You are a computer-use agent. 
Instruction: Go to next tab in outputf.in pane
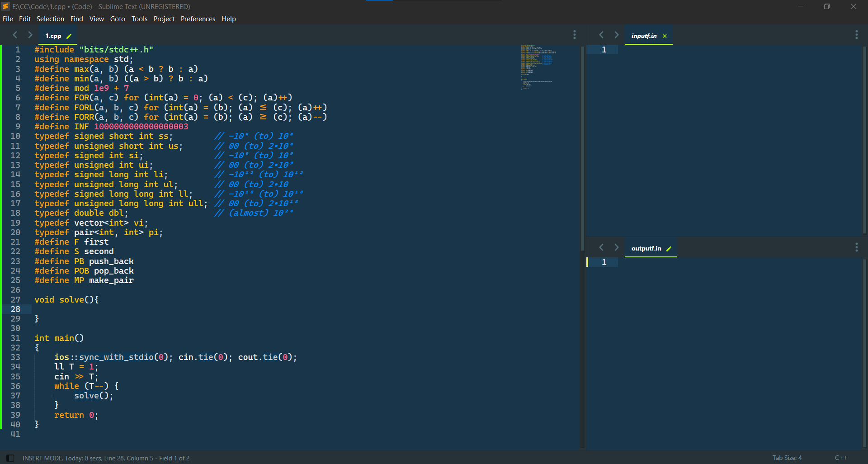click(616, 247)
